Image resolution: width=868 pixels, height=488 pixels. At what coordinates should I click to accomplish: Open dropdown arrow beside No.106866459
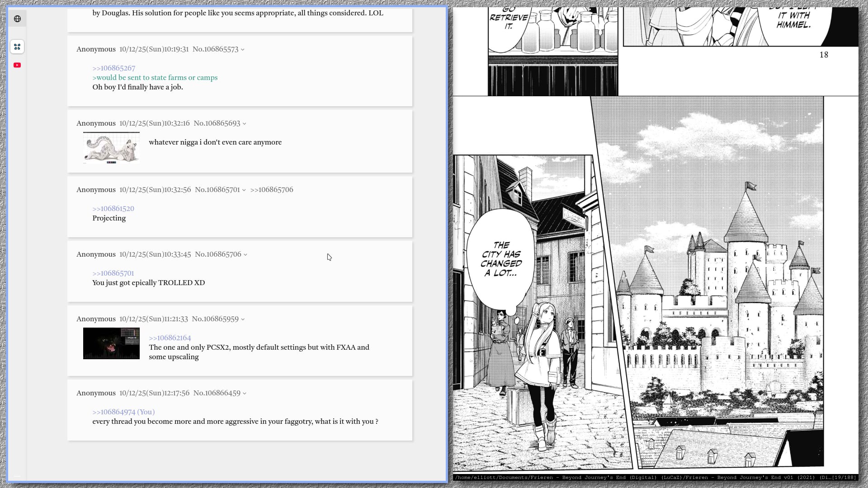[x=245, y=394]
